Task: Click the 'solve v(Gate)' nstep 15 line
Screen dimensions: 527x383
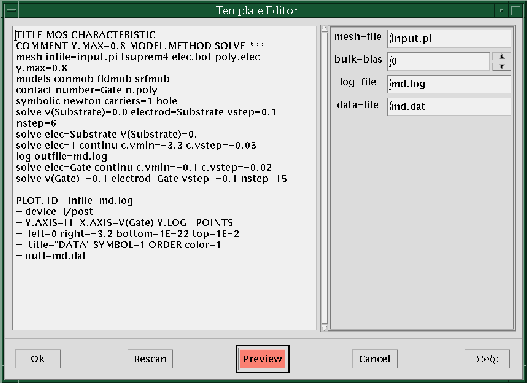Action: point(152,178)
